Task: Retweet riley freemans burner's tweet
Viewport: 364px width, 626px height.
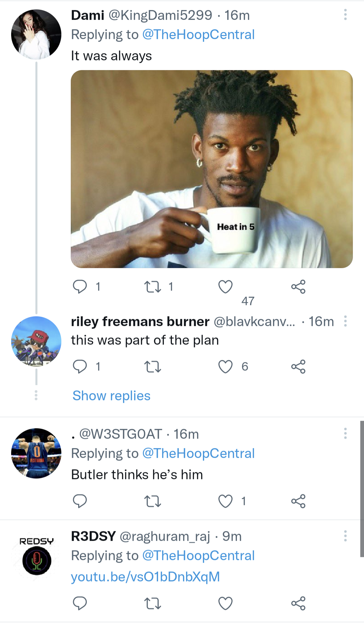Action: click(153, 367)
